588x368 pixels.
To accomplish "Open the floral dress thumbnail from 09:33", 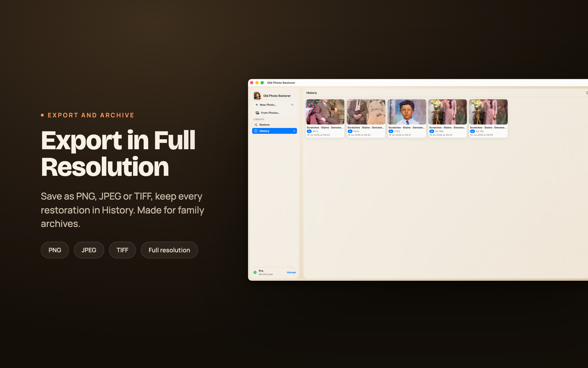I will click(448, 112).
